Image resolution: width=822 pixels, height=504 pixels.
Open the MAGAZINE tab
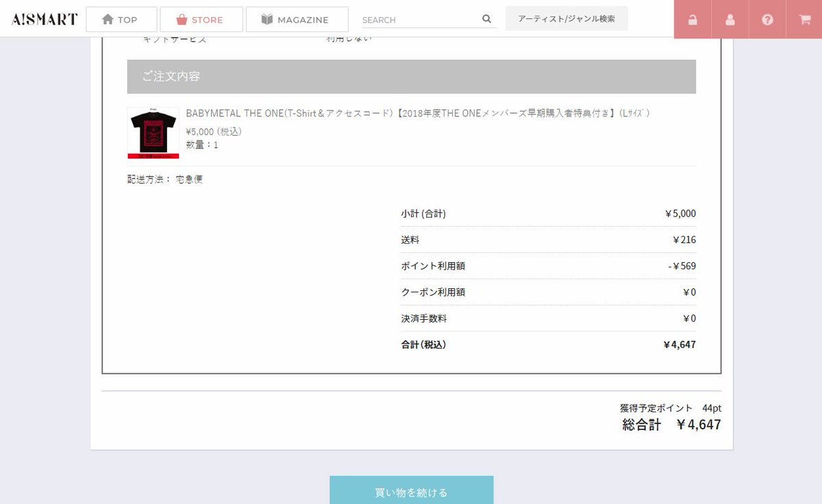(x=297, y=19)
